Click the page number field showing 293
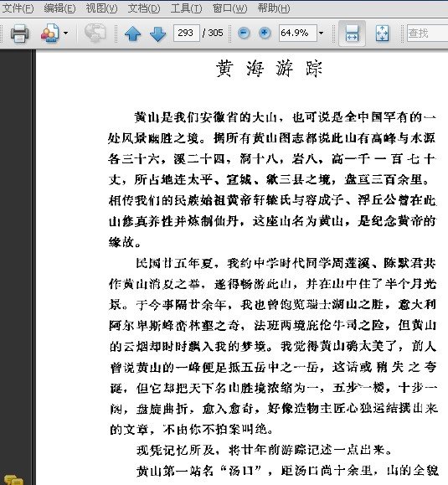This screenshot has height=485, width=448. click(187, 33)
